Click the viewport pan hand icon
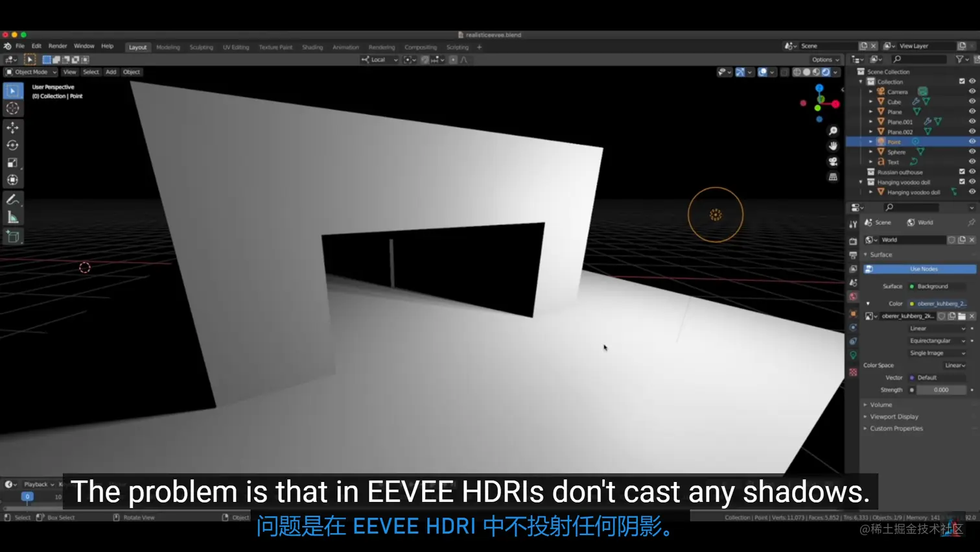Viewport: 980px width, 552px height. coord(833,146)
